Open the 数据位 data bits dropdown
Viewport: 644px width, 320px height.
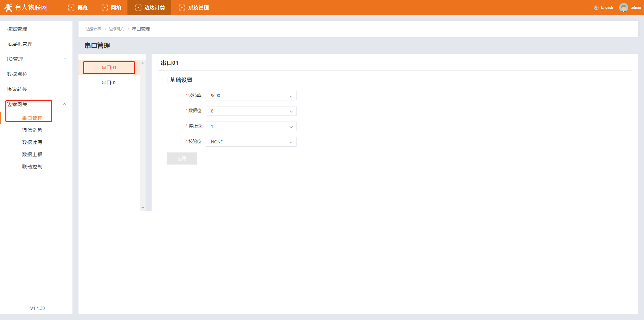pos(251,111)
